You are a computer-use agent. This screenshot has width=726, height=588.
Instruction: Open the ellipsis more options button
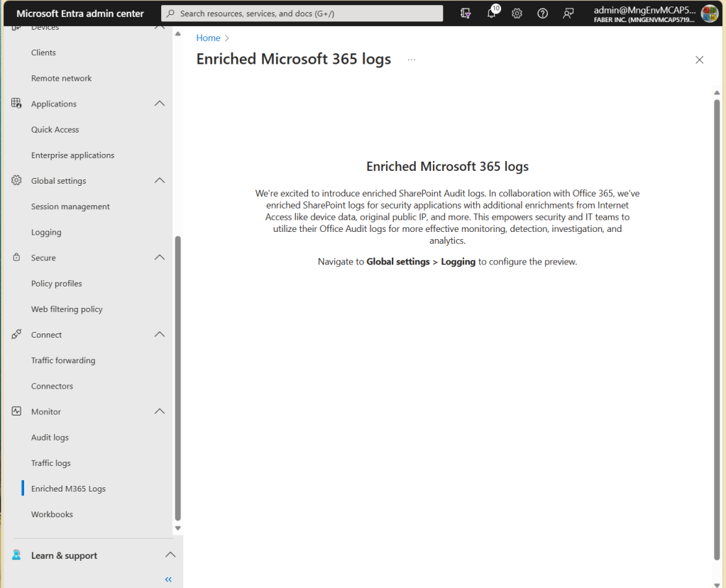[x=412, y=60]
